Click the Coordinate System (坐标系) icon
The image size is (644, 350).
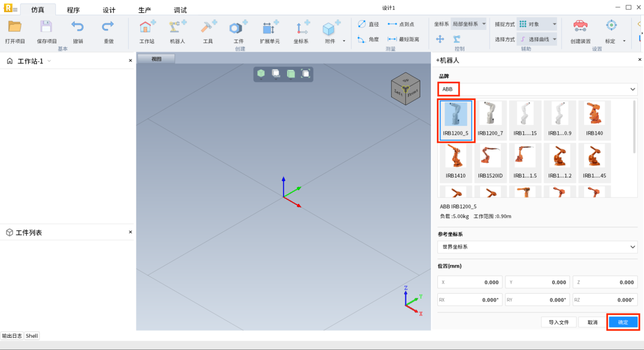coord(301,28)
